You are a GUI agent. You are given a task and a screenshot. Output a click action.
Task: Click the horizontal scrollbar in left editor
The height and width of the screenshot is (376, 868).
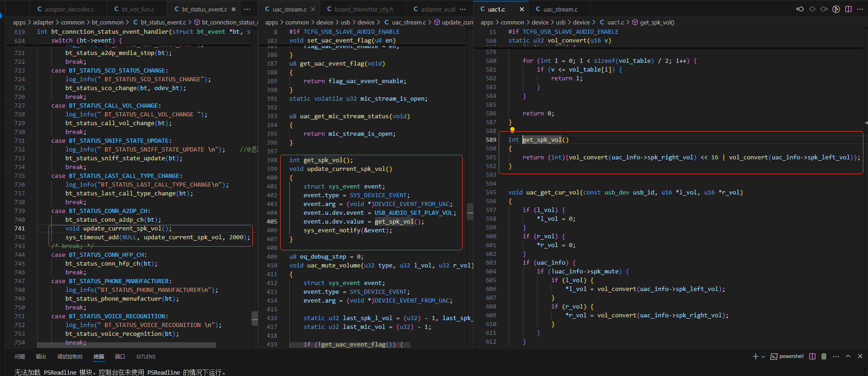[126, 345]
